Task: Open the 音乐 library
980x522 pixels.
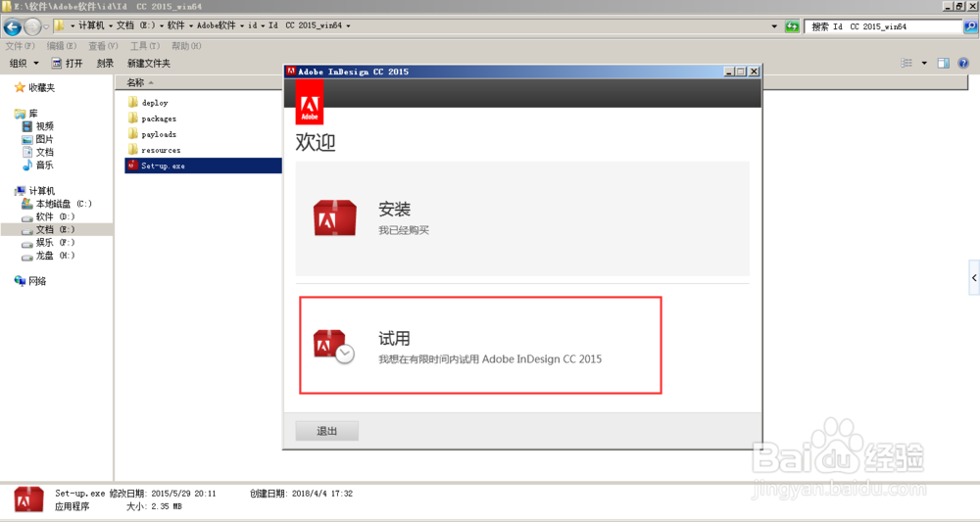Action: click(x=38, y=165)
